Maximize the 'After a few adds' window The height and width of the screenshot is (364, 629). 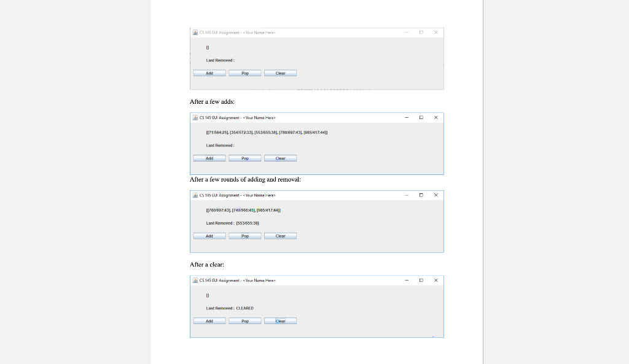click(x=421, y=117)
